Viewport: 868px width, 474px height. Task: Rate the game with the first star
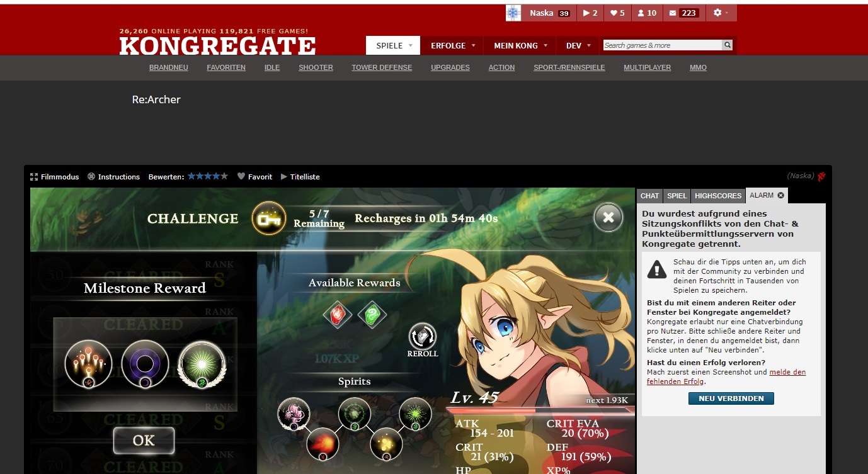coord(191,176)
